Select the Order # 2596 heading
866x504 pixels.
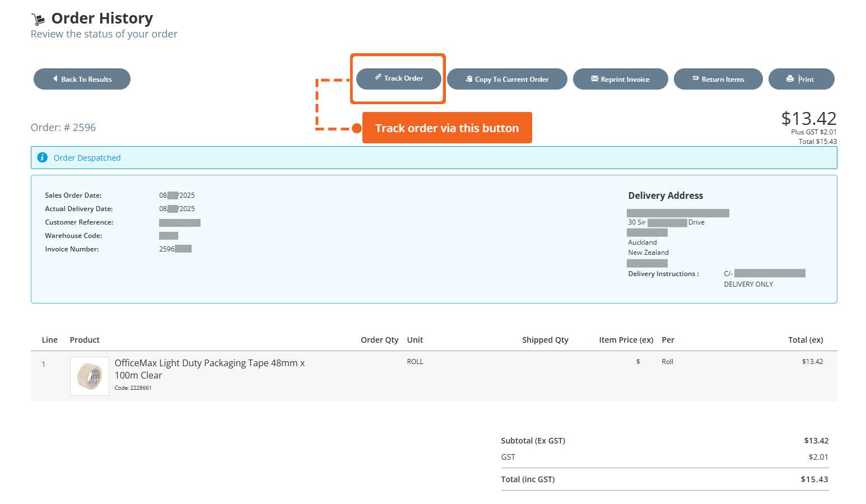pos(63,127)
